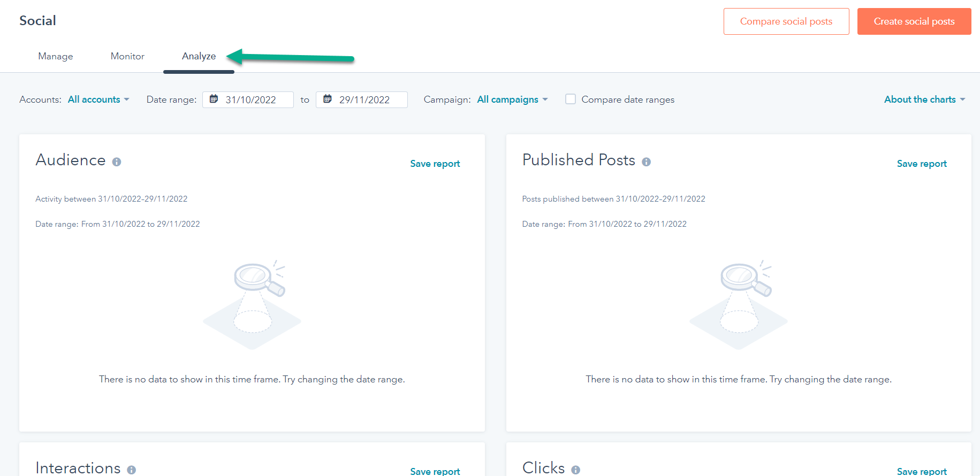Click the 29/11/2022 end date field
The width and height of the screenshot is (980, 476).
pyautogui.click(x=362, y=99)
